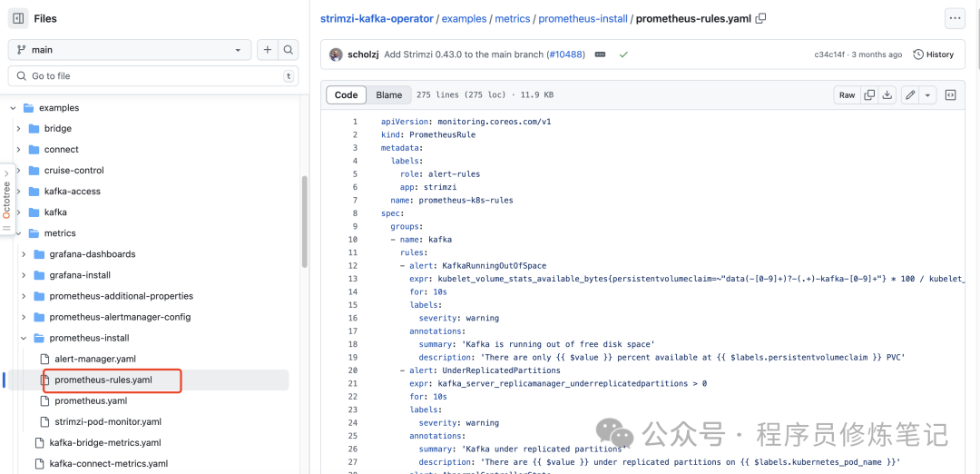Expand the bridge folder chevron
This screenshot has width=980, height=474.
point(18,128)
